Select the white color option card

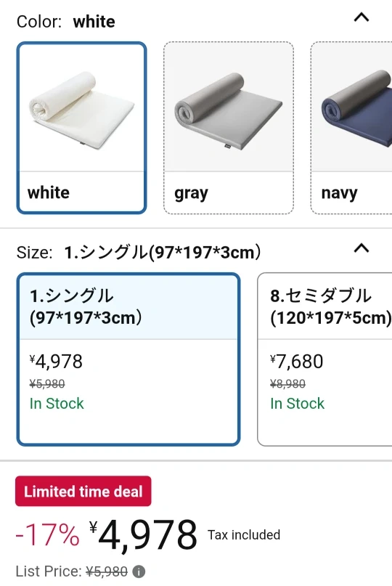click(81, 128)
